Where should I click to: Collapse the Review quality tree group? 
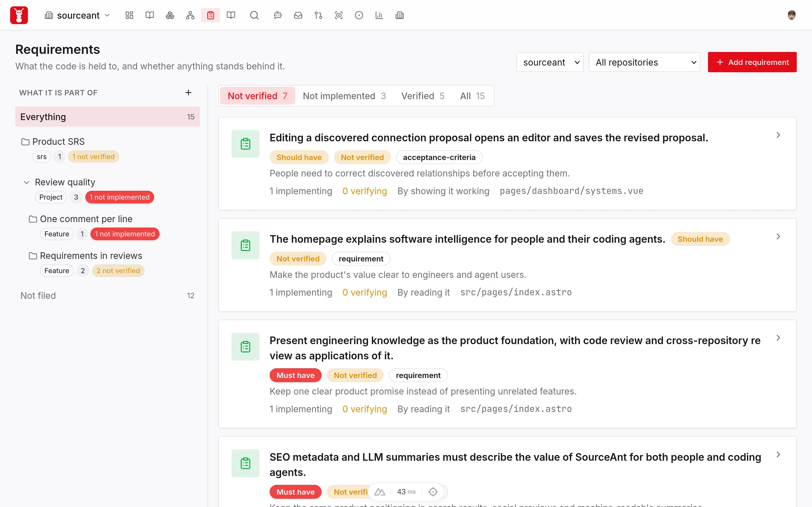tap(27, 183)
